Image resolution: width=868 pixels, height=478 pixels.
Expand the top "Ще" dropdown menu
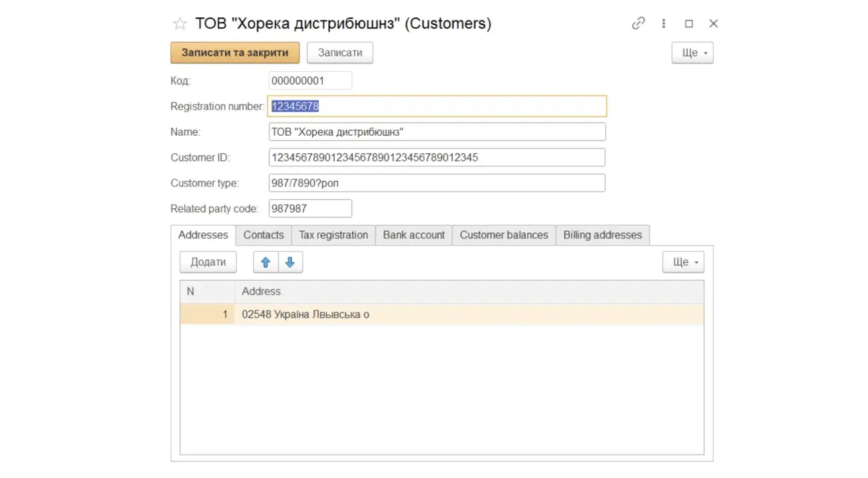tap(692, 53)
